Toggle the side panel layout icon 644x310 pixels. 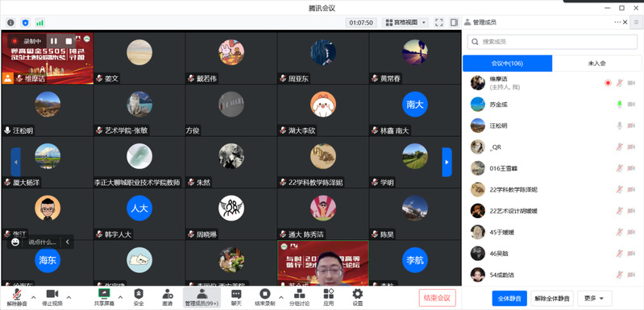(x=454, y=23)
